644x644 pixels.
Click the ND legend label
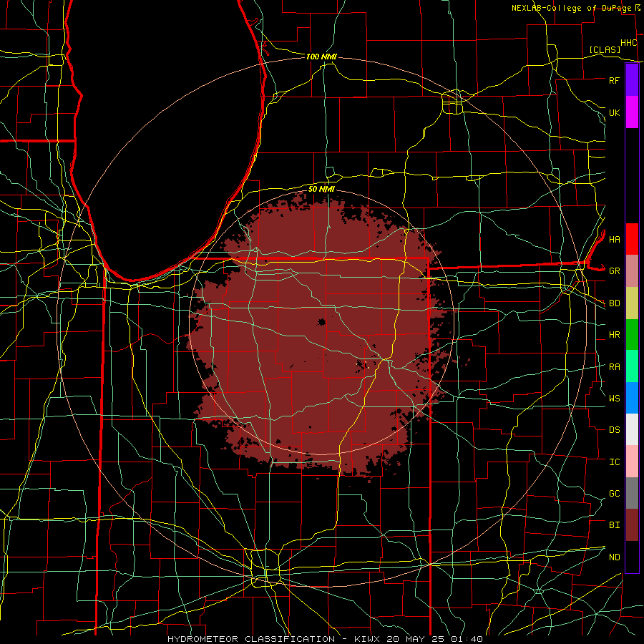coord(614,557)
